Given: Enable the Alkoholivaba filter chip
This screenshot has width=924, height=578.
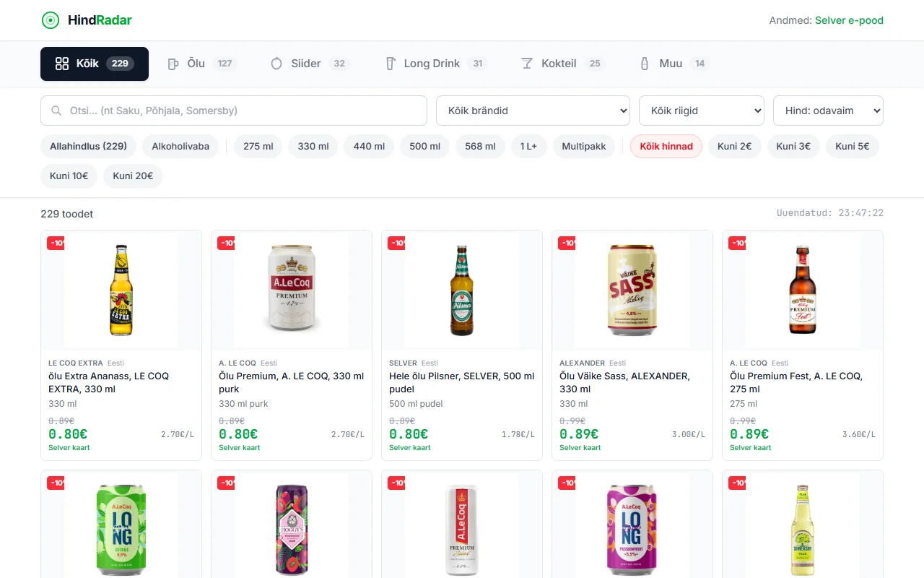Looking at the screenshot, I should [x=180, y=146].
